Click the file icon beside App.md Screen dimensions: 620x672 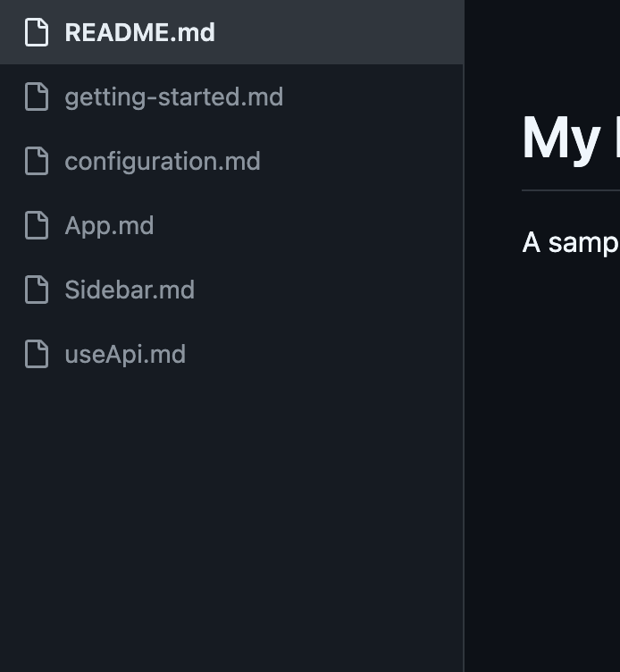pos(37,225)
